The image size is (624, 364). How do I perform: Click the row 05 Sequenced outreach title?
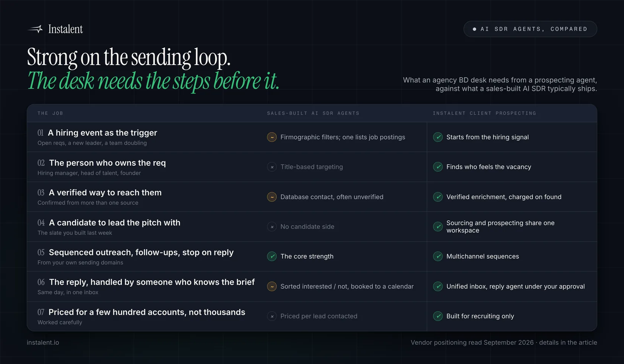pos(141,253)
